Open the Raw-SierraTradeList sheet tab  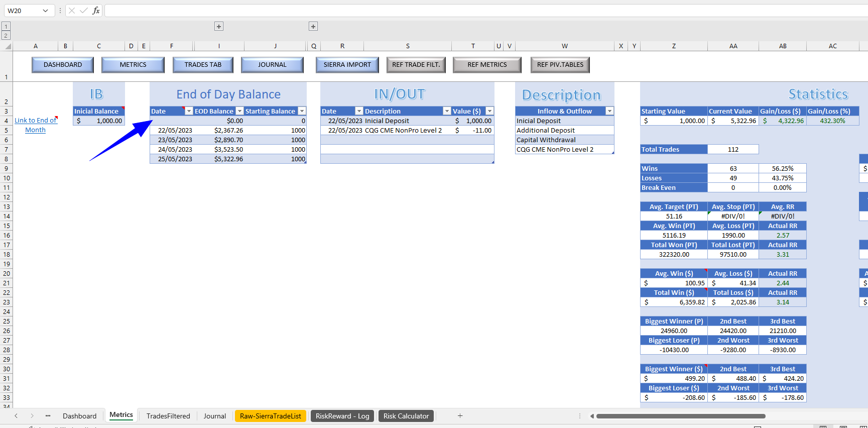pyautogui.click(x=271, y=416)
